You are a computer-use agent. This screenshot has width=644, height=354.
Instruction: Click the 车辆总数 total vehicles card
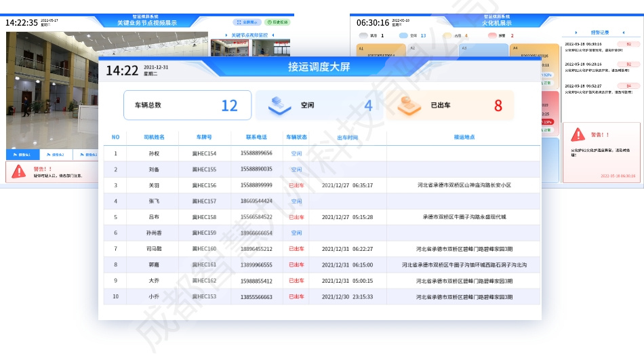tap(187, 105)
